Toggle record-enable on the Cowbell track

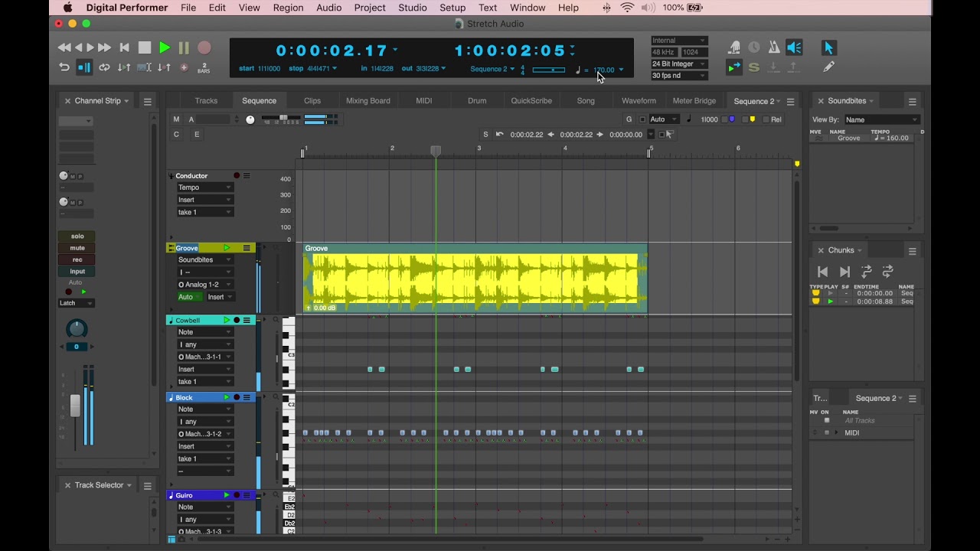point(237,321)
